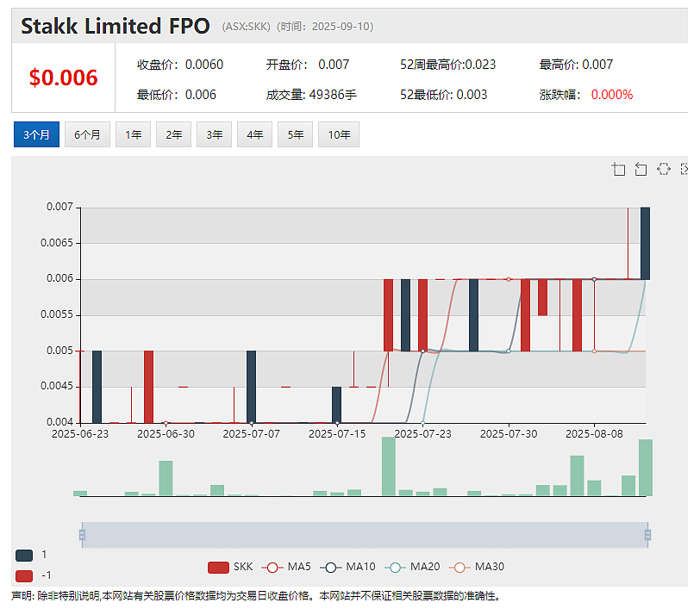The height and width of the screenshot is (609, 700).
Task: Click the 52最低价: 0.003 text
Action: click(x=443, y=95)
